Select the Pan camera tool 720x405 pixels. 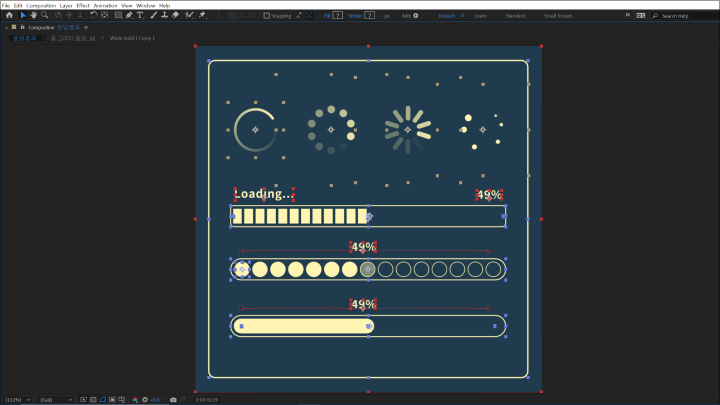[x=69, y=15]
